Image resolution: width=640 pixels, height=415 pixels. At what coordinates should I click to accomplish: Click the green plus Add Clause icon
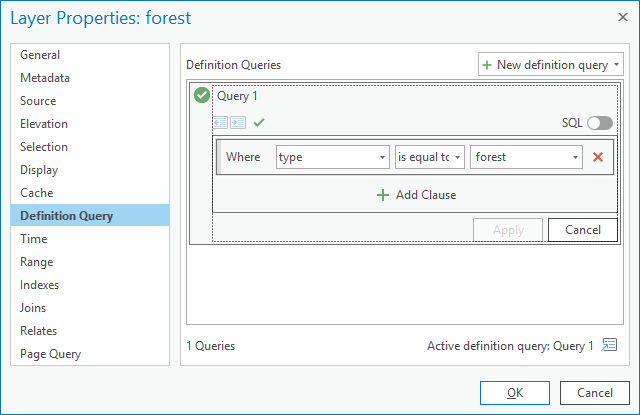[382, 195]
